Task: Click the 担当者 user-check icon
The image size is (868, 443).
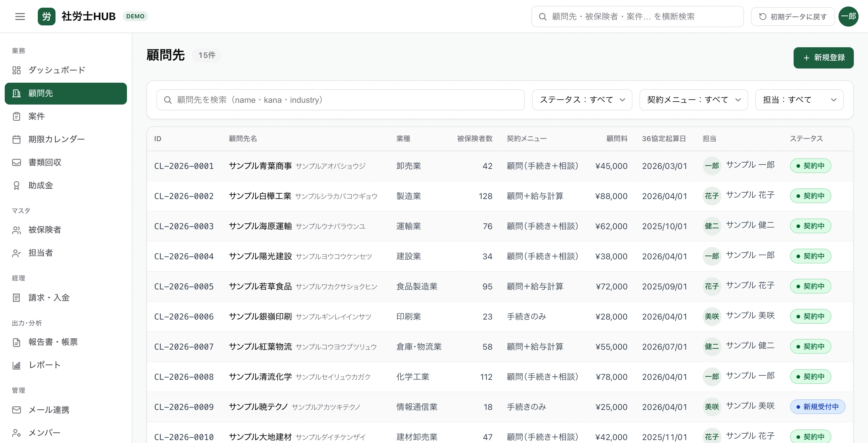Action: 17,253
